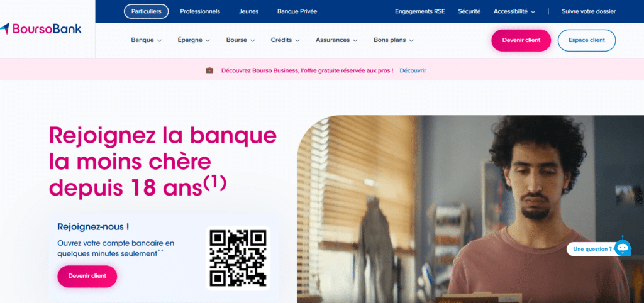Click Suivre votre dossier link

point(589,11)
